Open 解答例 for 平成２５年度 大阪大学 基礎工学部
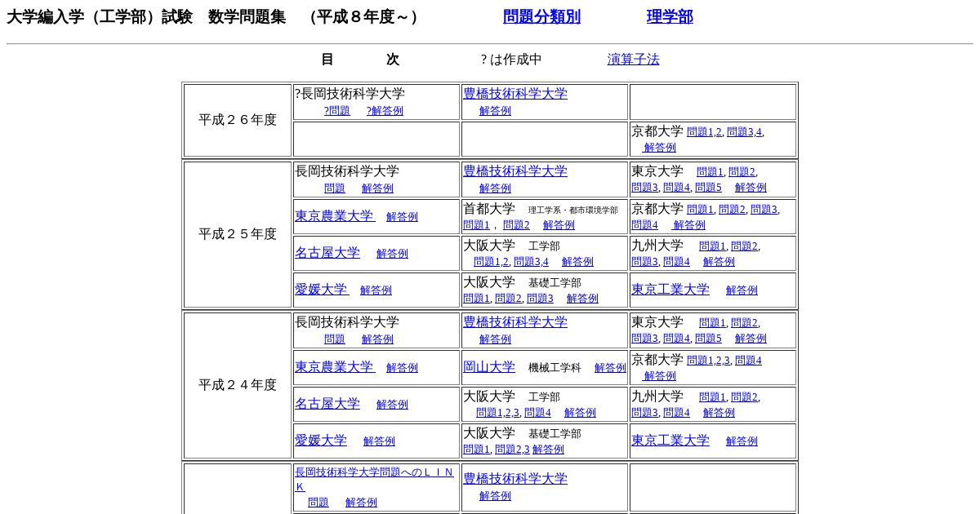980x514 pixels. 582,299
